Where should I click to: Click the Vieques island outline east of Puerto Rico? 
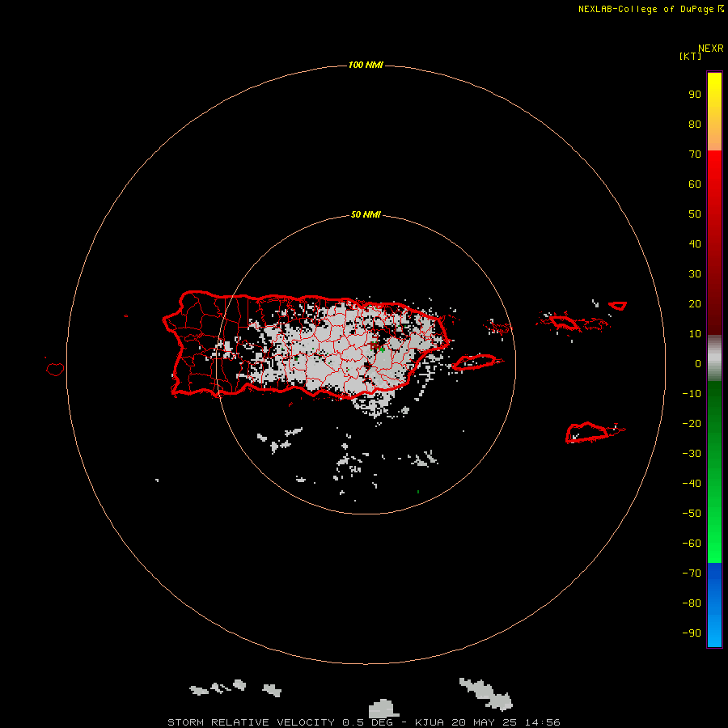pyautogui.click(x=475, y=362)
